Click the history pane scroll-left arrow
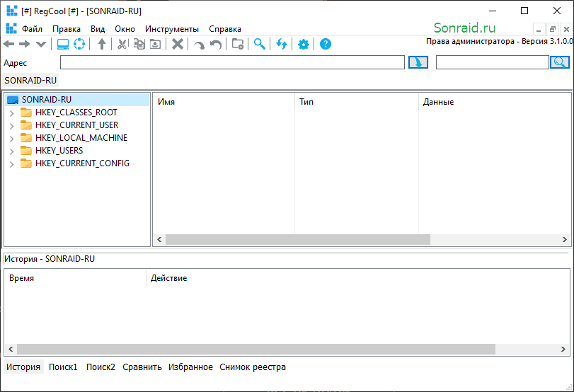The image size is (574, 392). 11,349
